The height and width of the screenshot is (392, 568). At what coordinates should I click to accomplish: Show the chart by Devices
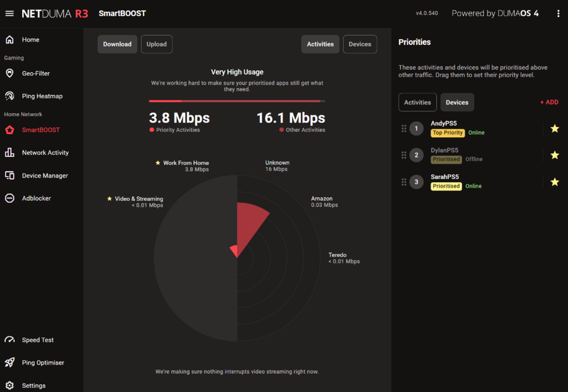(360, 44)
